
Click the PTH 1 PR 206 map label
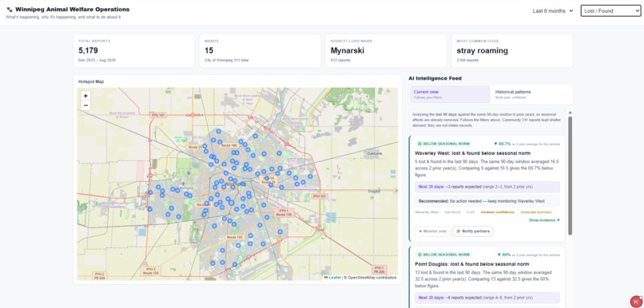click(x=380, y=270)
